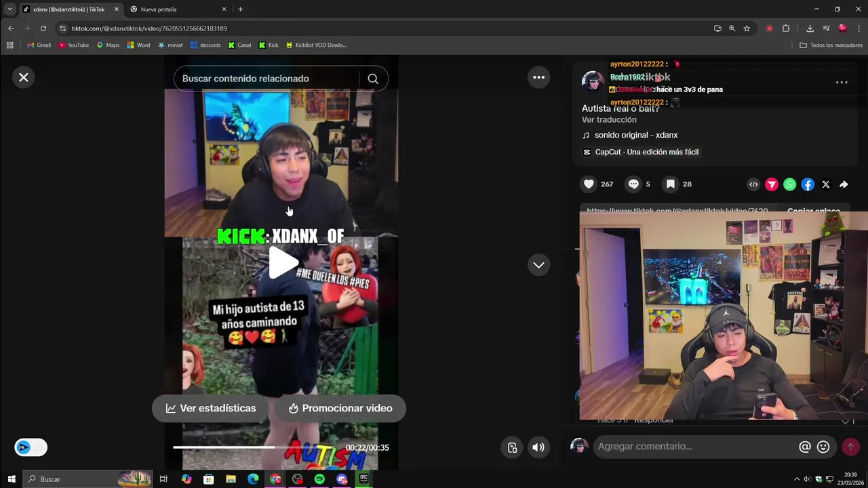Screen dimensions: 868x488
Task: Open the KickBot VOD Downloader bookmark
Action: pyautogui.click(x=316, y=45)
